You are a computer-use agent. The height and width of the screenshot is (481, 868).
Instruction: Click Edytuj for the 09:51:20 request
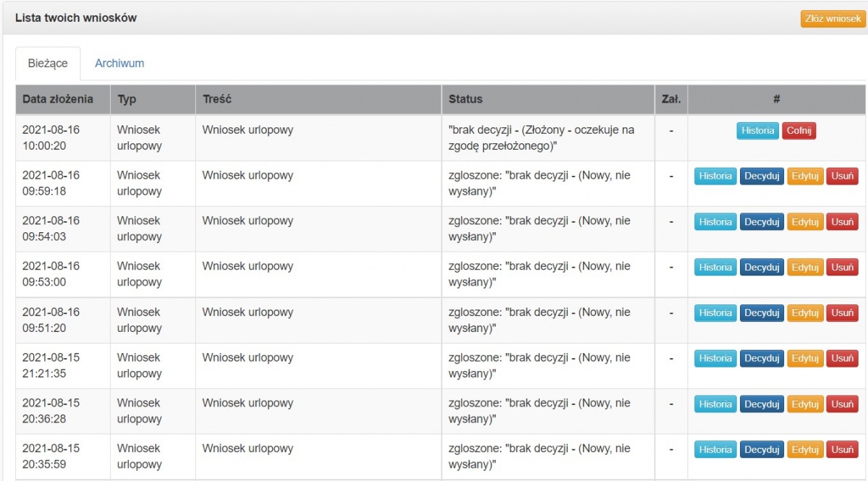(805, 313)
